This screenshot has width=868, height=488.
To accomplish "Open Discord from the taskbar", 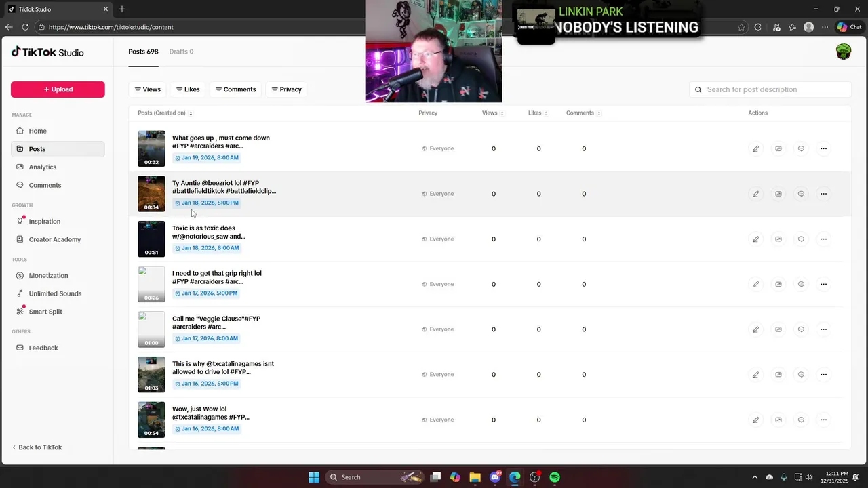I will coord(495,477).
